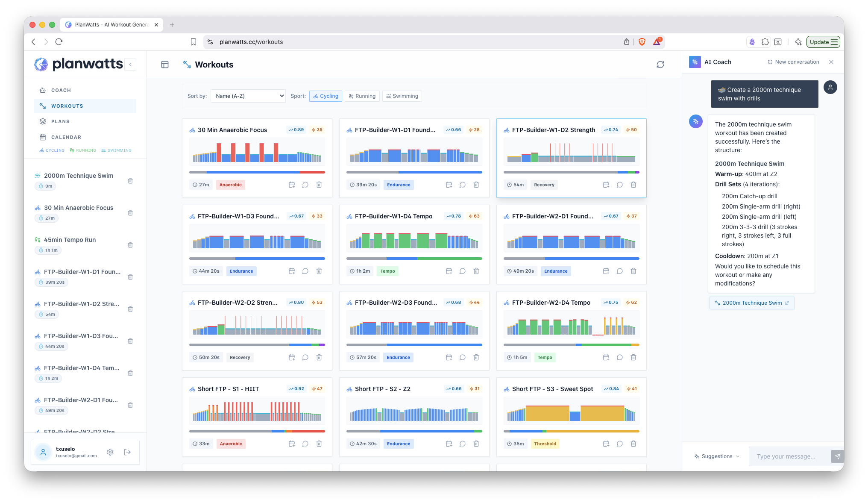Screen dimensions: 868x503
Task: Open the Sort by Name (A-Z) dropdown
Action: [248, 96]
